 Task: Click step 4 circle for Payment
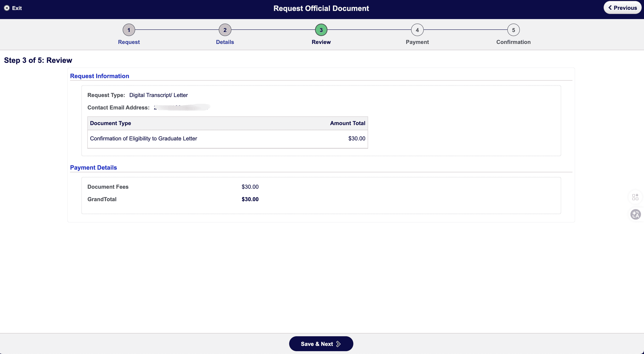click(x=417, y=30)
